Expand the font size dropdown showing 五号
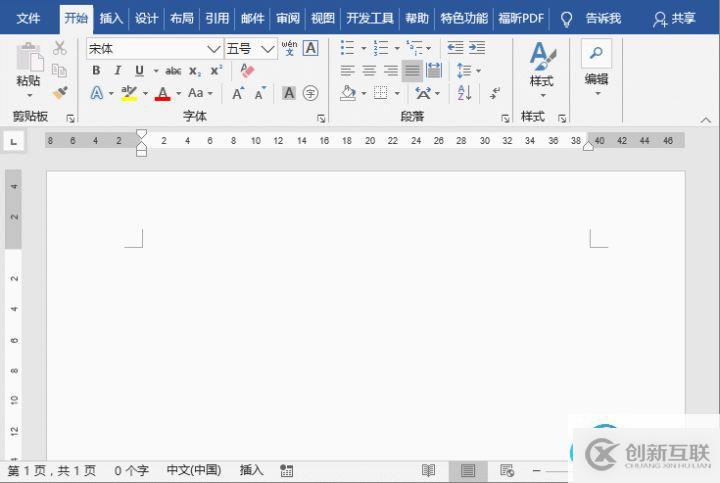This screenshot has width=720, height=483. pyautogui.click(x=268, y=48)
